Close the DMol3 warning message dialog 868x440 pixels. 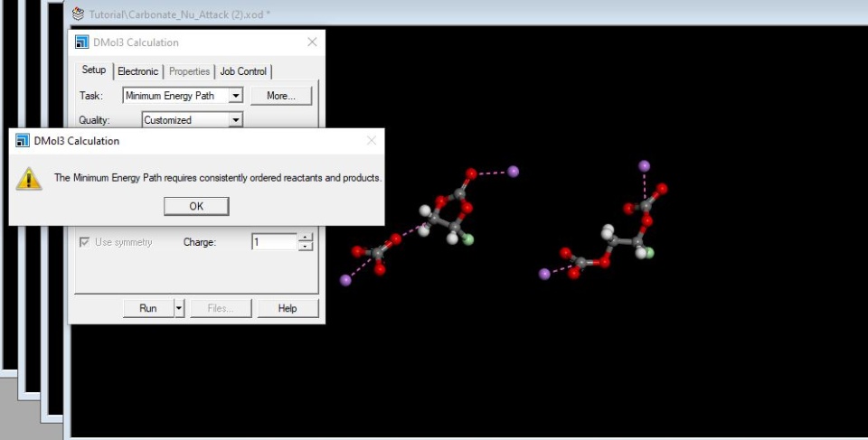click(372, 141)
